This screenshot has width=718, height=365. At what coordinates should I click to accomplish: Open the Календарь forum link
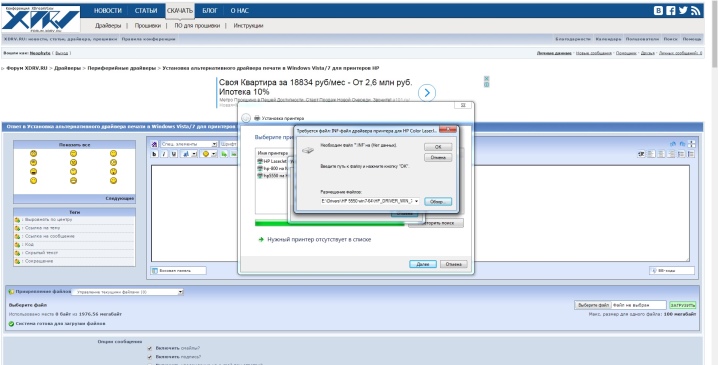[608, 39]
